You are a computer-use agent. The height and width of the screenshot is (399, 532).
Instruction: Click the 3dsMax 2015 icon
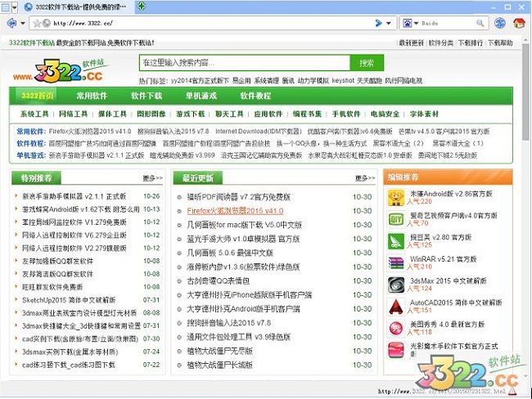click(396, 285)
